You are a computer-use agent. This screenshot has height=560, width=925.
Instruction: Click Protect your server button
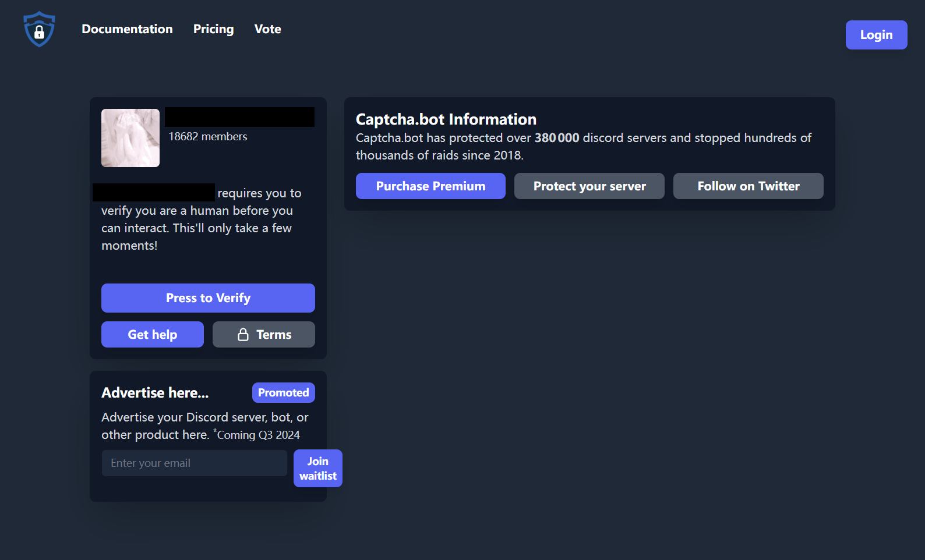[x=589, y=186]
